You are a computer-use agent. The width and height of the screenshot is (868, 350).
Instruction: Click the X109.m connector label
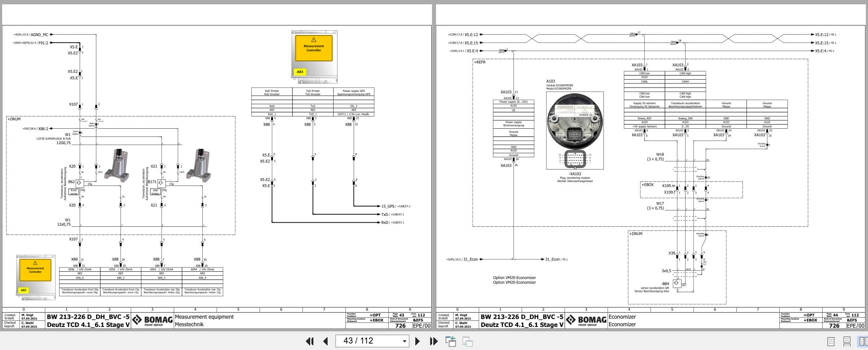point(669,186)
